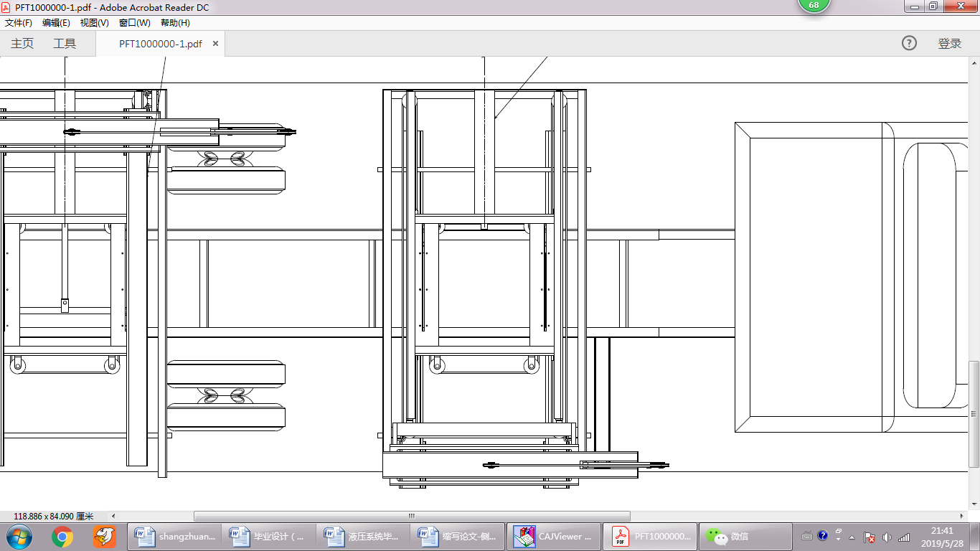Open Acrobat help question mark icon

(909, 43)
